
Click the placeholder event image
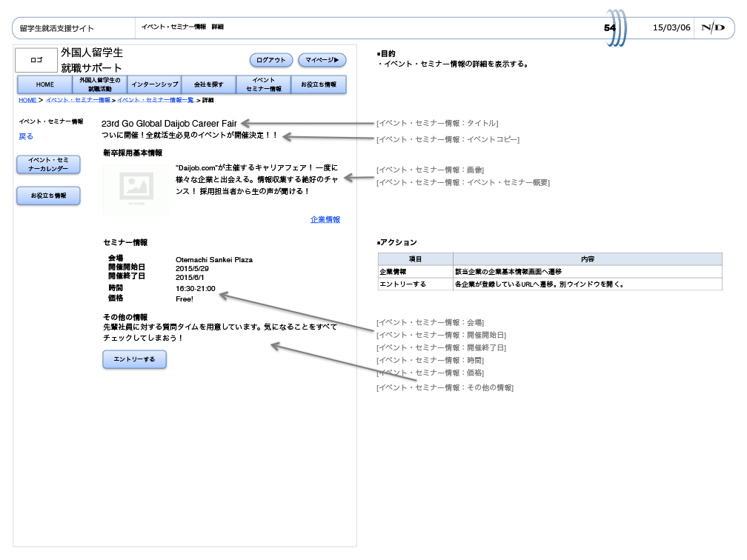point(136,190)
